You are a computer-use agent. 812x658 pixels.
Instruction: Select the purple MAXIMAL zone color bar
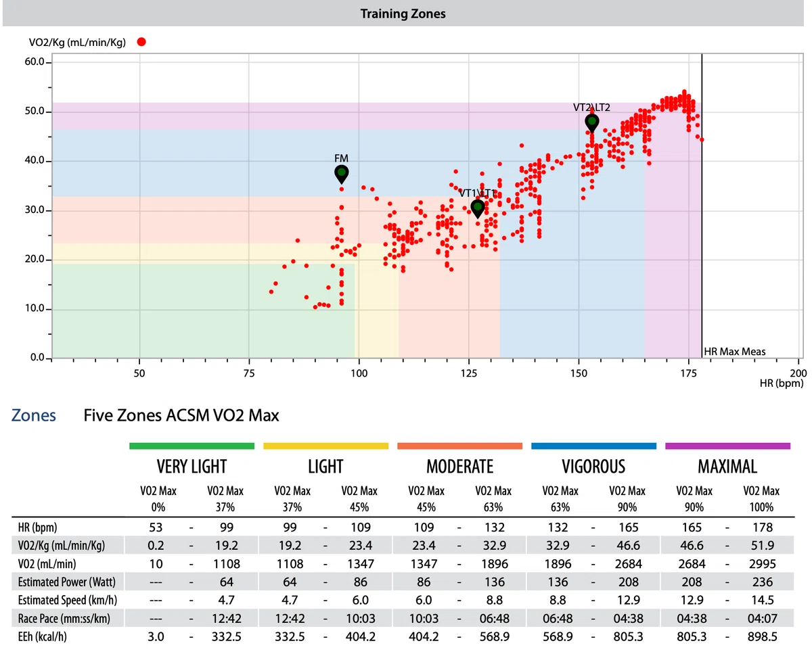(x=727, y=446)
